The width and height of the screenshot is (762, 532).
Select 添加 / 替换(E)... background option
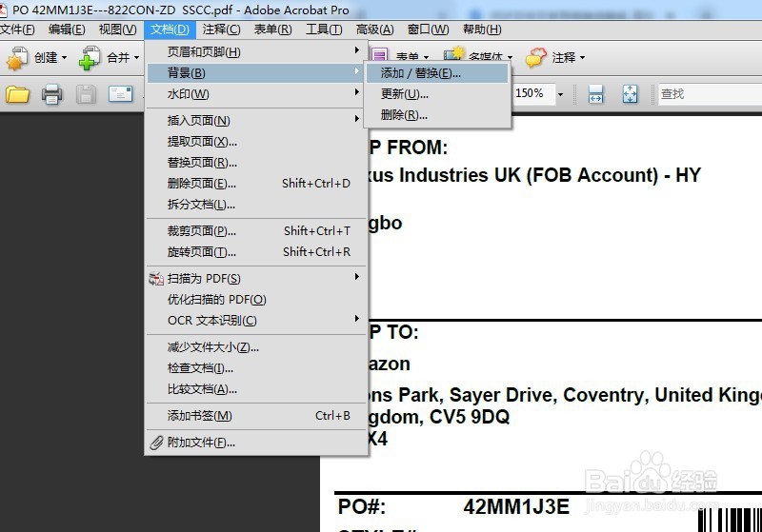[x=437, y=73]
